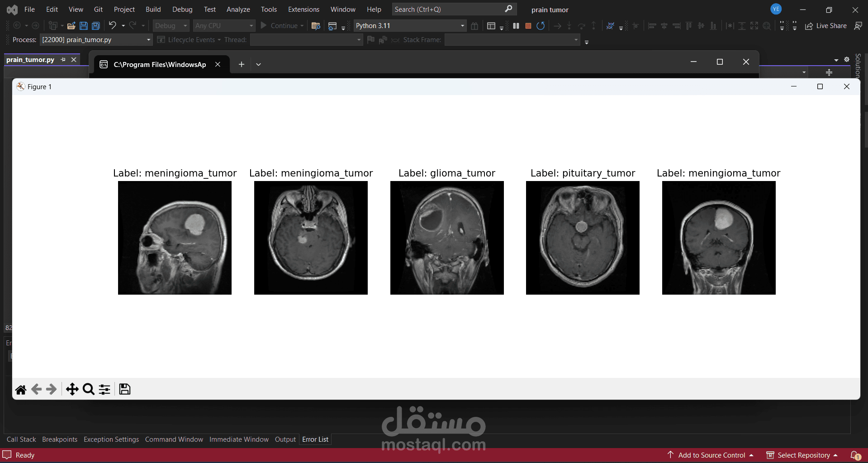Screen dimensions: 868x463
Task: Click the Find in Files icon
Action: pyautogui.click(x=316, y=26)
